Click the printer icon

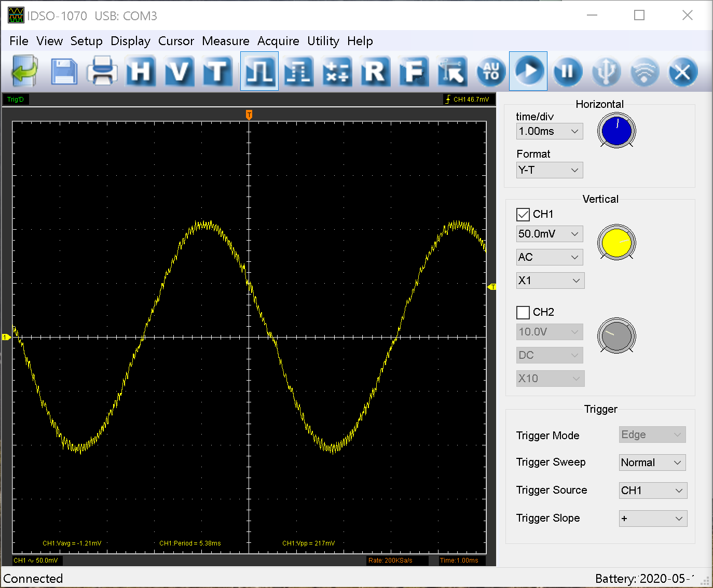click(x=102, y=71)
